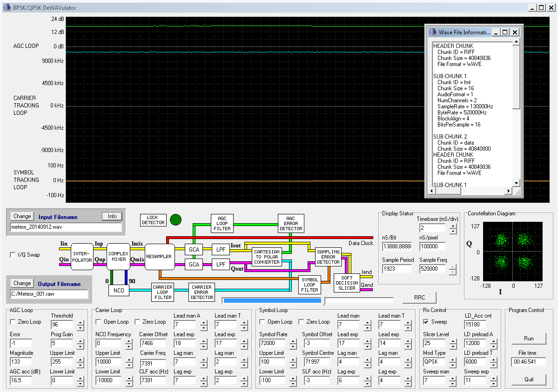Image resolution: width=558 pixels, height=392 pixels.
Task: Adjust the Slicer Level spinner
Action: (453, 343)
